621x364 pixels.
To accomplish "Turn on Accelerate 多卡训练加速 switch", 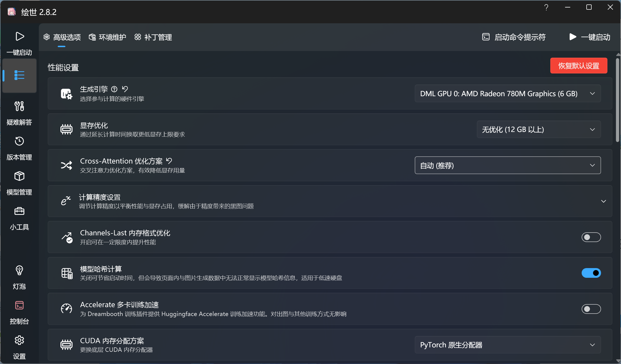I will (x=591, y=309).
